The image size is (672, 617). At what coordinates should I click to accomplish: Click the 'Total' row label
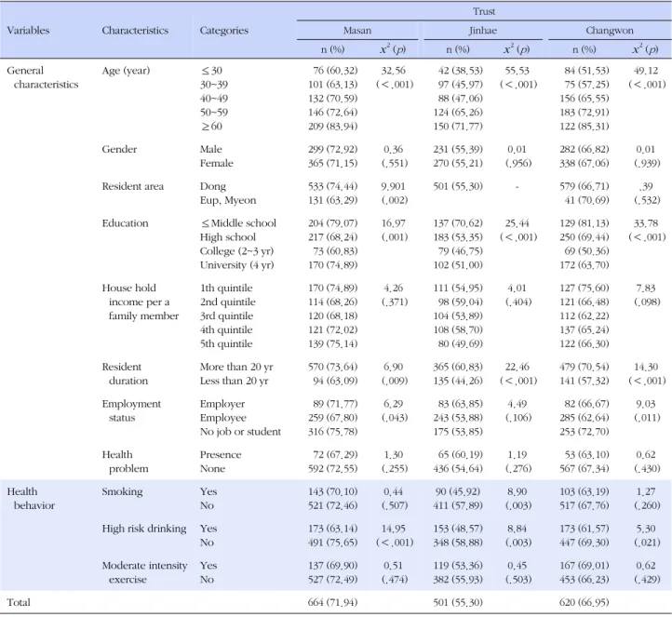pos(19,602)
